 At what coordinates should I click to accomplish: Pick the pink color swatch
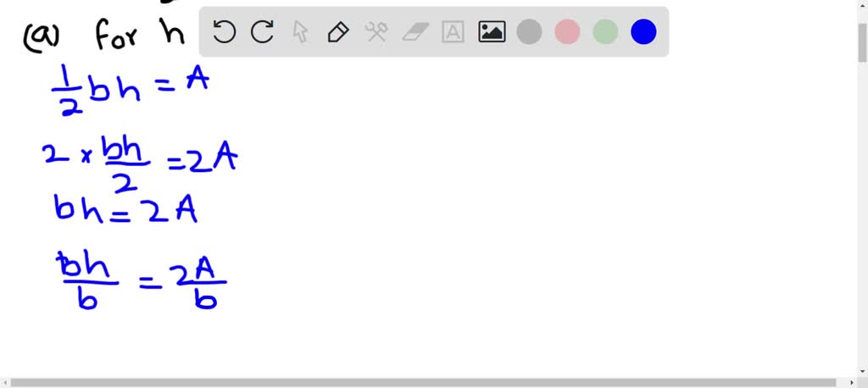567,31
